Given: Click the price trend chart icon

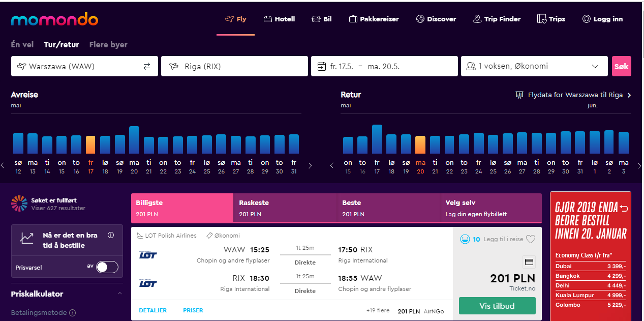Looking at the screenshot, I should (27, 238).
